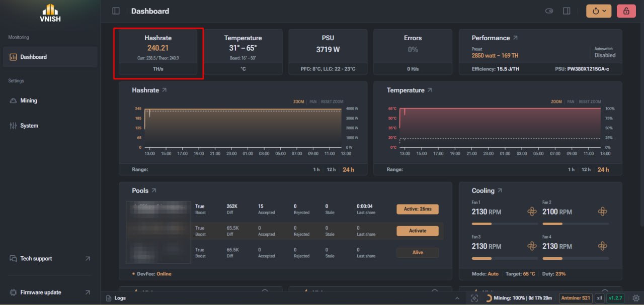Image resolution: width=644 pixels, height=305 pixels.
Task: Click the Autoswitch Disabled status
Action: (x=605, y=55)
